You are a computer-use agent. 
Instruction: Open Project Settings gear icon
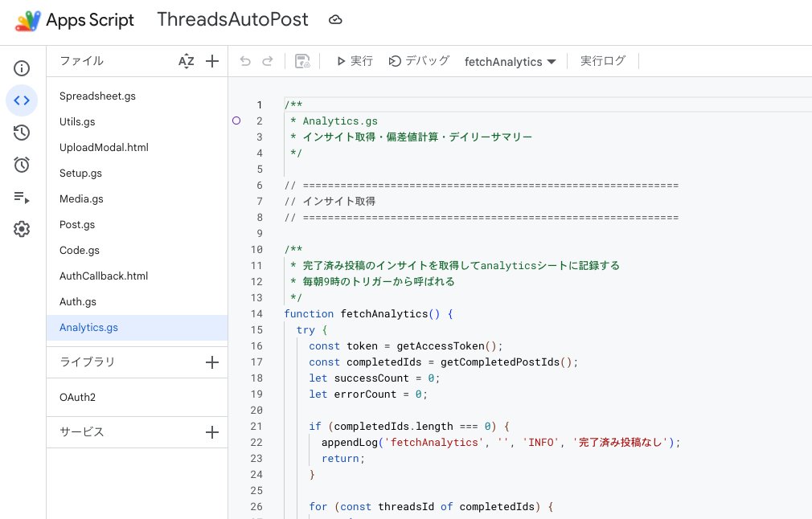22,229
